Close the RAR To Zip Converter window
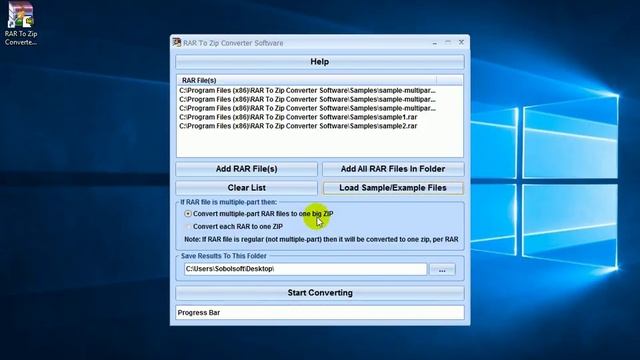The width and height of the screenshot is (640, 360). (461, 42)
